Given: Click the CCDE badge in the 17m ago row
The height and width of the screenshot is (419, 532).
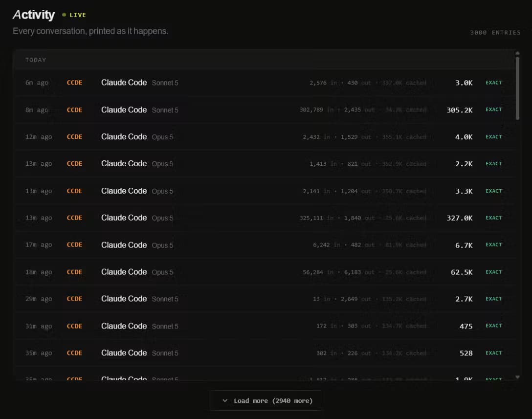Looking at the screenshot, I should pos(75,245).
